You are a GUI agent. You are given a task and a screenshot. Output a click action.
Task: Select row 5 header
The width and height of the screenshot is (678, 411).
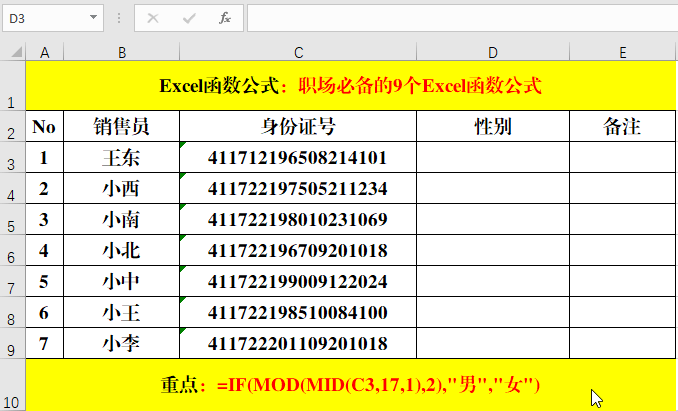pyautogui.click(x=13, y=220)
